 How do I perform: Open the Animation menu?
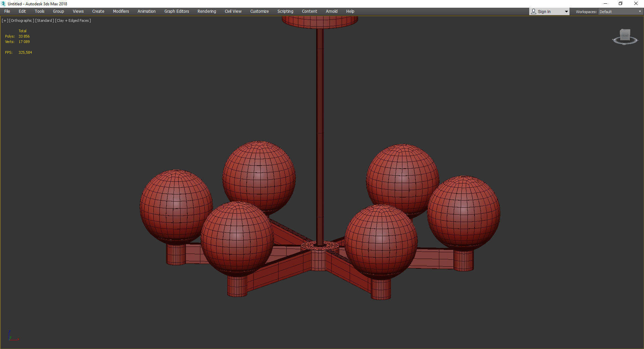tap(147, 11)
